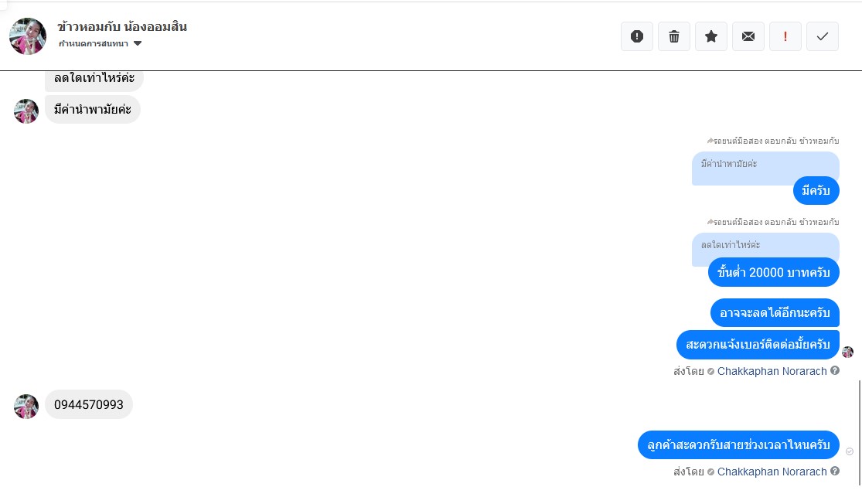Star this conversation as follow-up
The image size is (862, 504).
(x=711, y=36)
